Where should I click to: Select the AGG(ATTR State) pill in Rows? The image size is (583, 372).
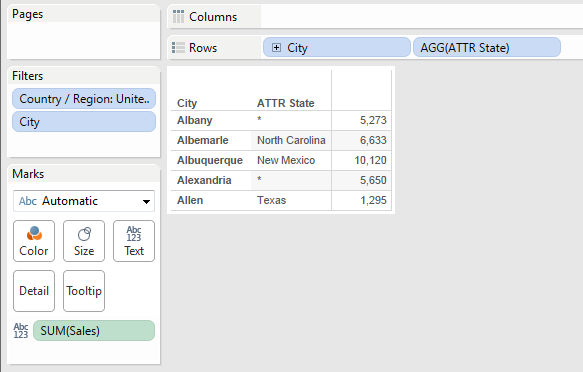[487, 48]
